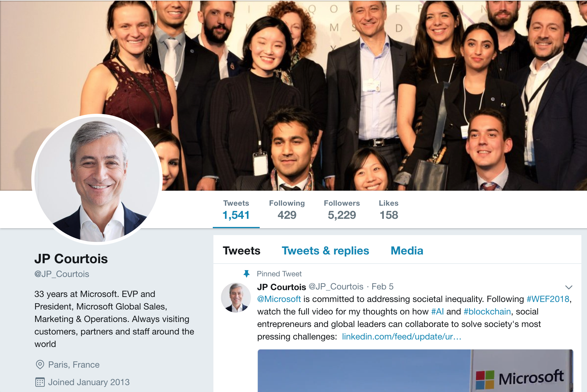The image size is (587, 392).
Task: View the 5,229 Followers list
Action: click(342, 210)
